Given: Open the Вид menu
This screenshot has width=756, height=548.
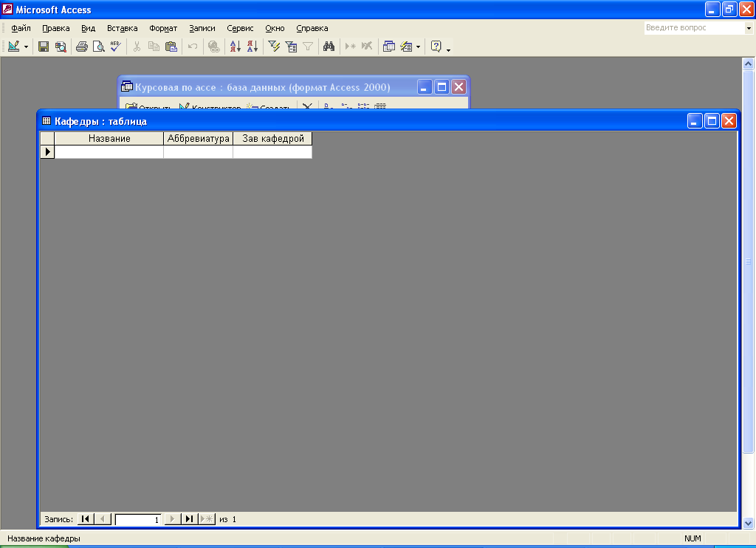Looking at the screenshot, I should tap(89, 28).
